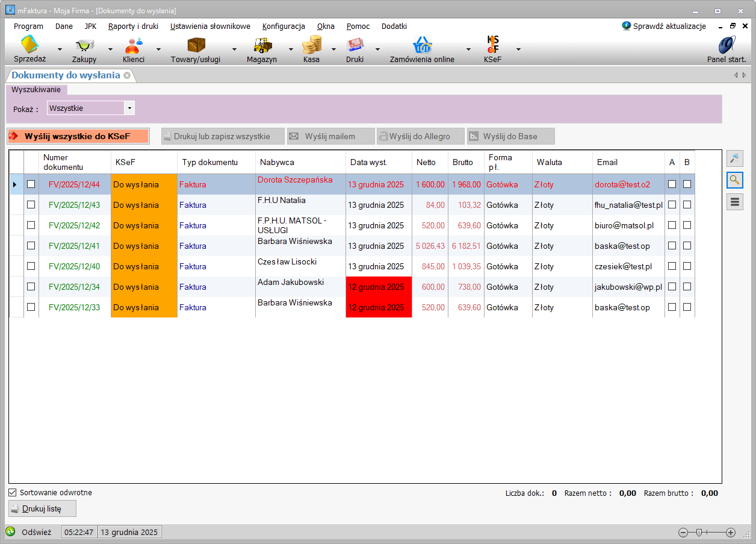Click the magnifier search icon beside table
756x544 pixels.
point(735,180)
